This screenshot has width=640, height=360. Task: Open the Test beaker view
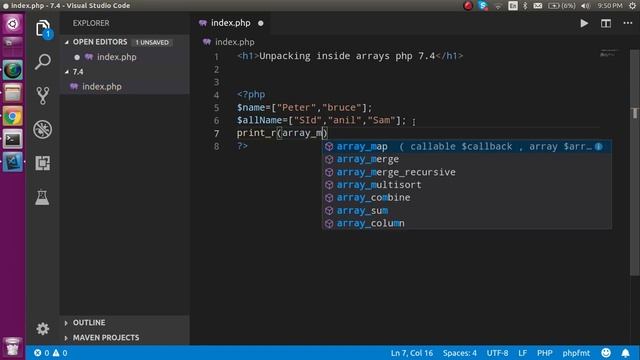(x=42, y=197)
